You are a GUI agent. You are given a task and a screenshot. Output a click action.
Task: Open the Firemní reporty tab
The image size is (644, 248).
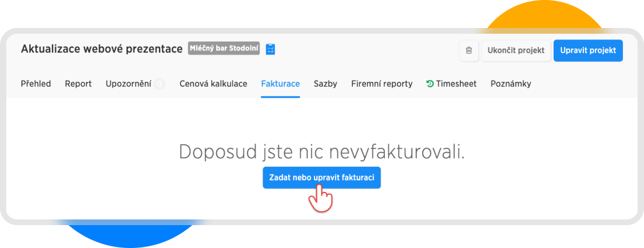coord(381,84)
